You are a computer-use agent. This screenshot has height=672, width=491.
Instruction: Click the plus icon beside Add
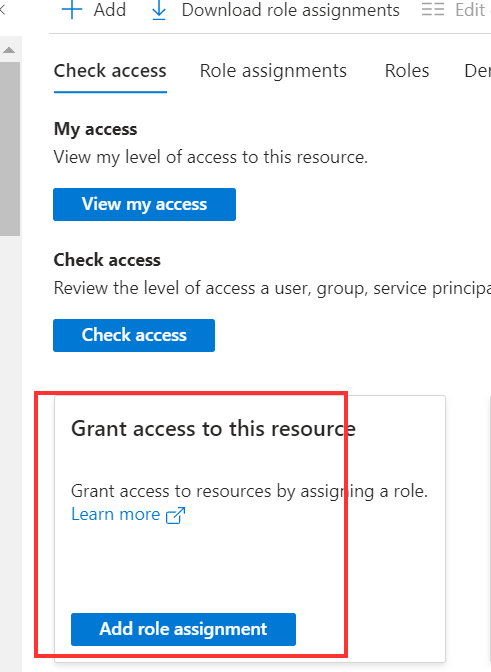[72, 9]
